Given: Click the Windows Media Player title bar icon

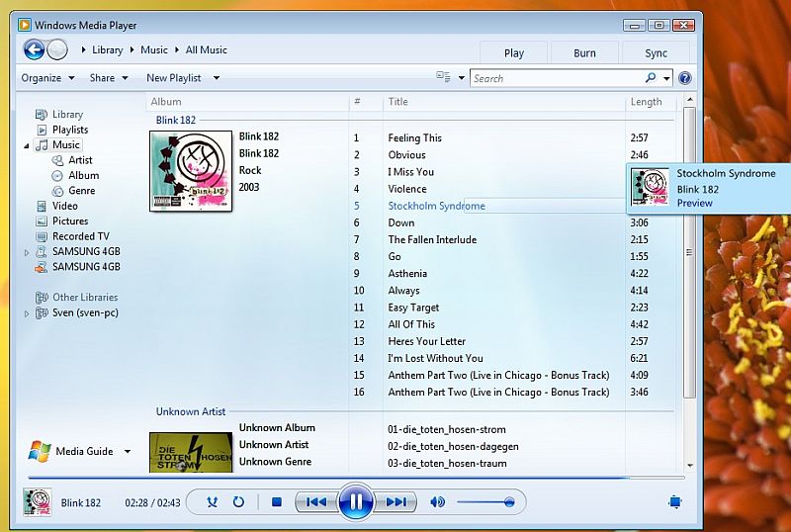Looking at the screenshot, I should click(x=24, y=25).
